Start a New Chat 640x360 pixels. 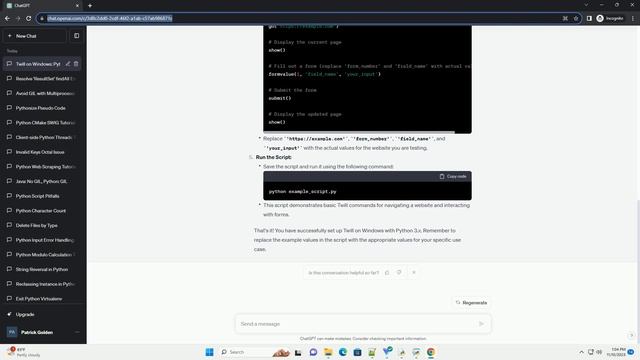click(x=34, y=36)
